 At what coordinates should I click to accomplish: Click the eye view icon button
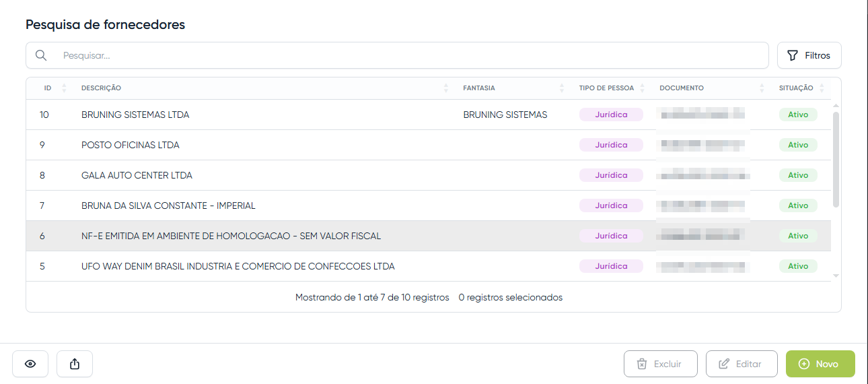[30, 364]
